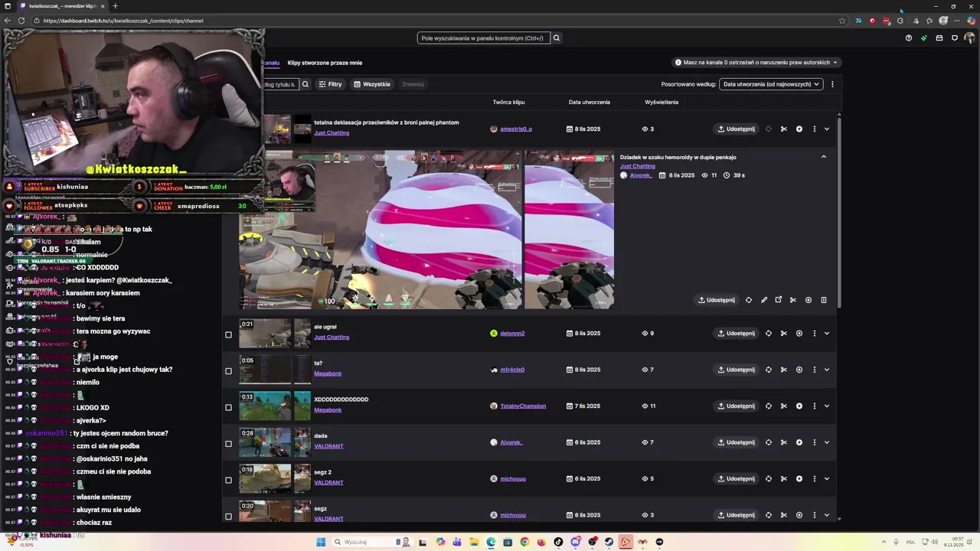Expand the 'dada' clip row chevron
This screenshot has height=551, width=980.
827,442
